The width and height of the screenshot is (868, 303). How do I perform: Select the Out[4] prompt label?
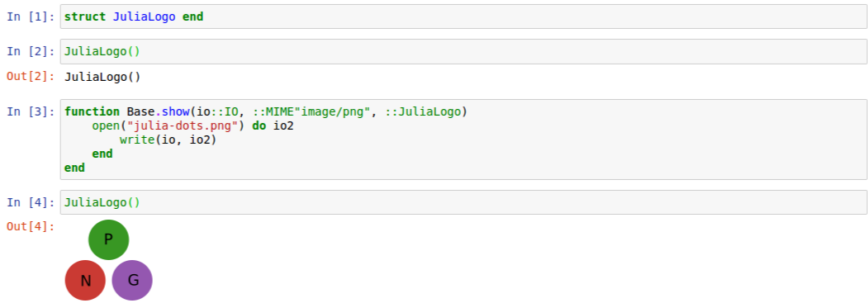(31, 226)
